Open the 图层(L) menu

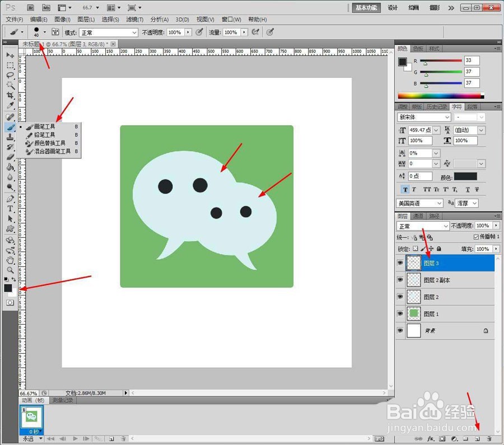[86, 20]
